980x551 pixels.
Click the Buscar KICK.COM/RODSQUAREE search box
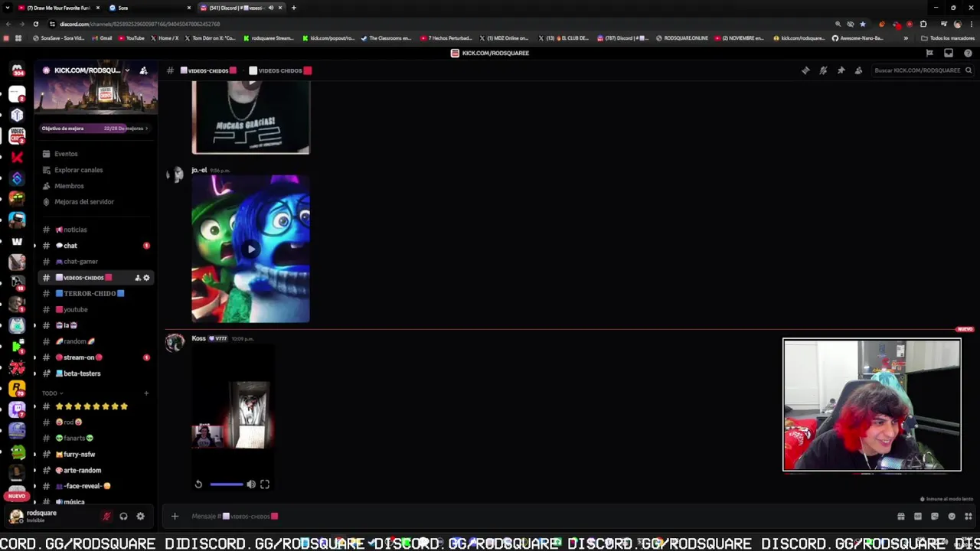pyautogui.click(x=922, y=70)
